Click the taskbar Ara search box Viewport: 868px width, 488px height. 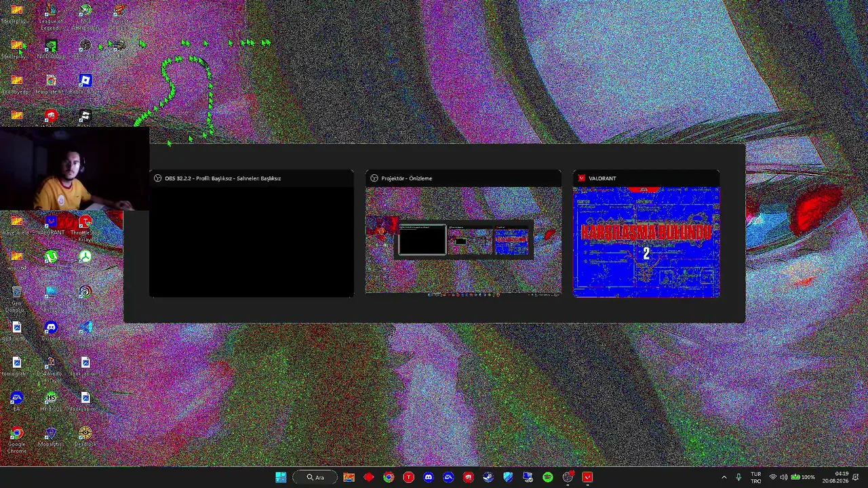(x=315, y=477)
